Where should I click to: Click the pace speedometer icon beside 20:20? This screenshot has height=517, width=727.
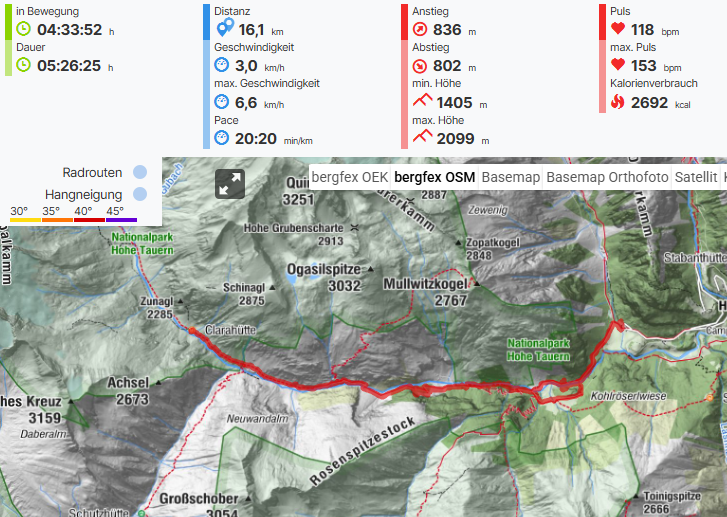(222, 138)
